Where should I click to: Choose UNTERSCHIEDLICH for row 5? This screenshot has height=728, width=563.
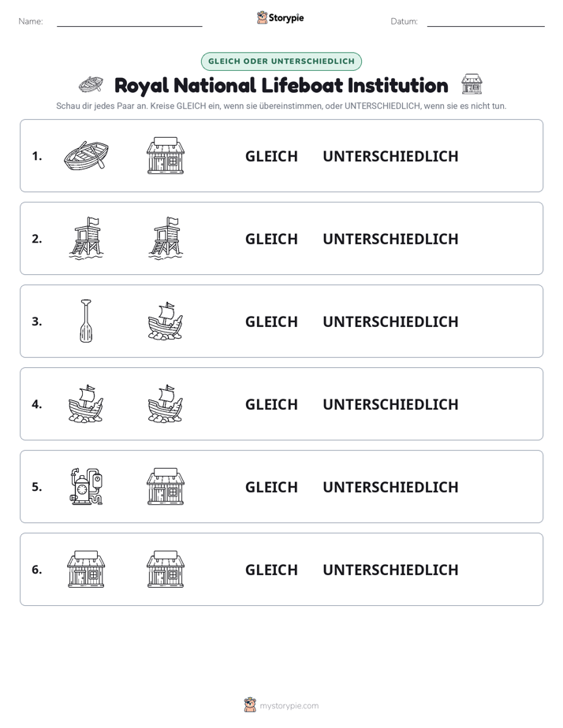click(390, 487)
